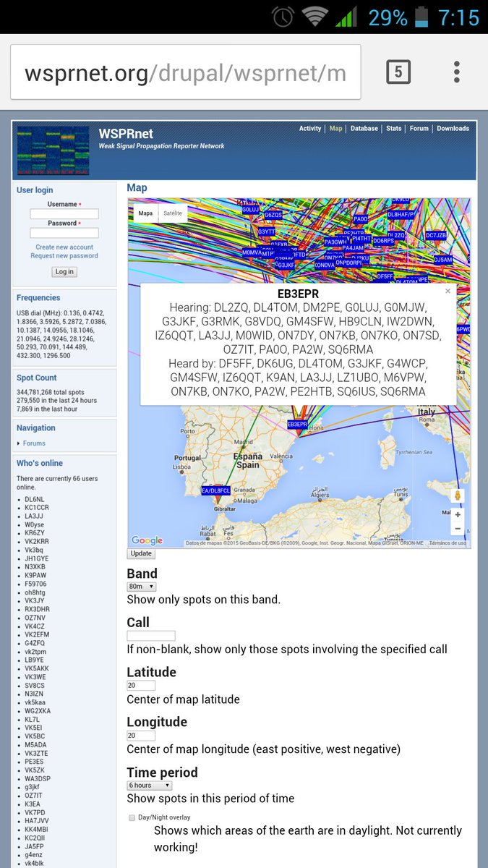Focus the Call input field
The height and width of the screenshot is (868, 488).
pyautogui.click(x=151, y=636)
